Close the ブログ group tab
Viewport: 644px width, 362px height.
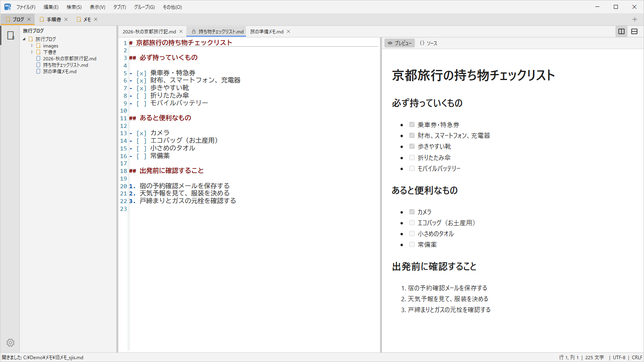coord(29,19)
